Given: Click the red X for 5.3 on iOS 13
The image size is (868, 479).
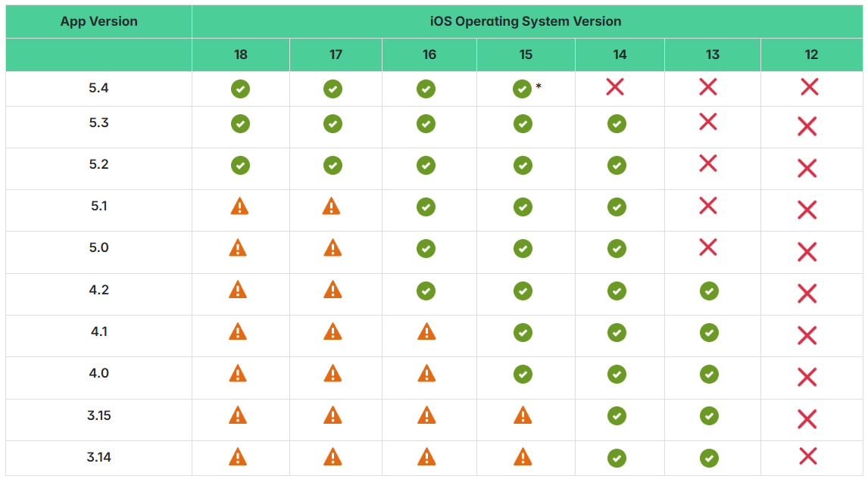Looking at the screenshot, I should 708,122.
